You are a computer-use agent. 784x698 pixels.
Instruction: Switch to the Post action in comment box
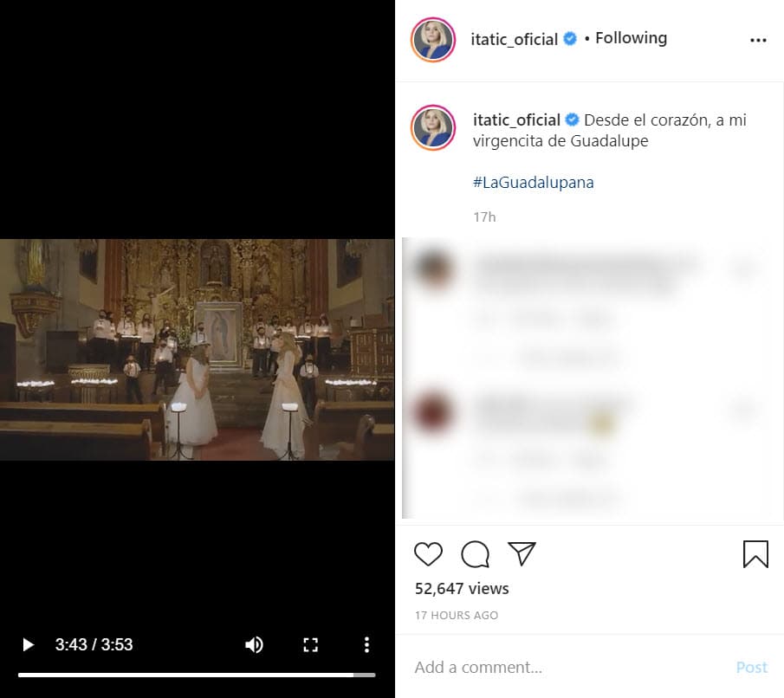coord(750,667)
